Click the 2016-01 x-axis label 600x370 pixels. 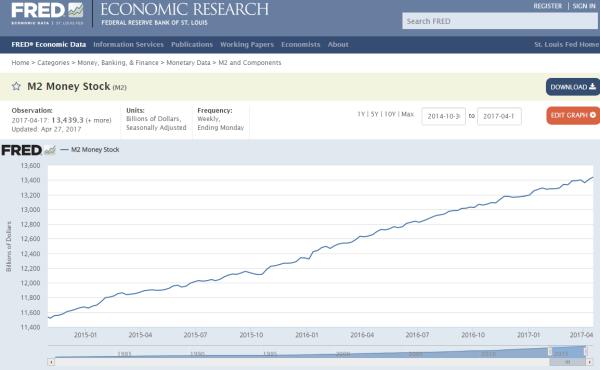pos(307,335)
